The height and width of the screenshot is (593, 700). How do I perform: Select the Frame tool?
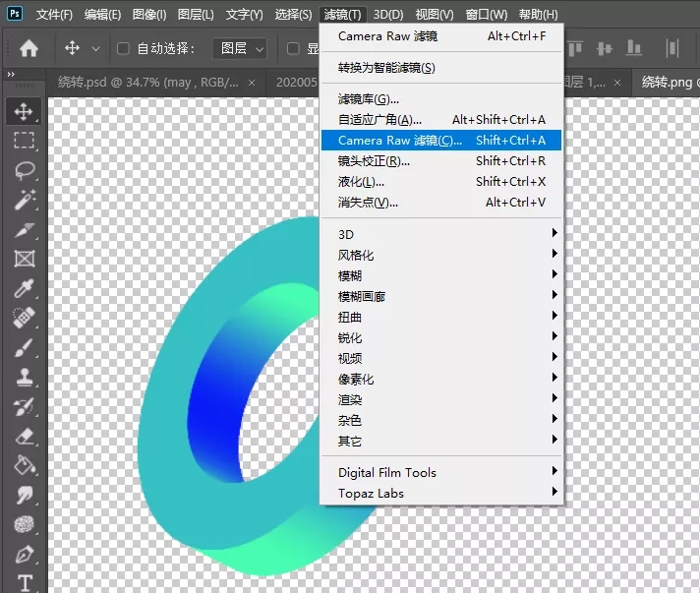pyautogui.click(x=24, y=259)
